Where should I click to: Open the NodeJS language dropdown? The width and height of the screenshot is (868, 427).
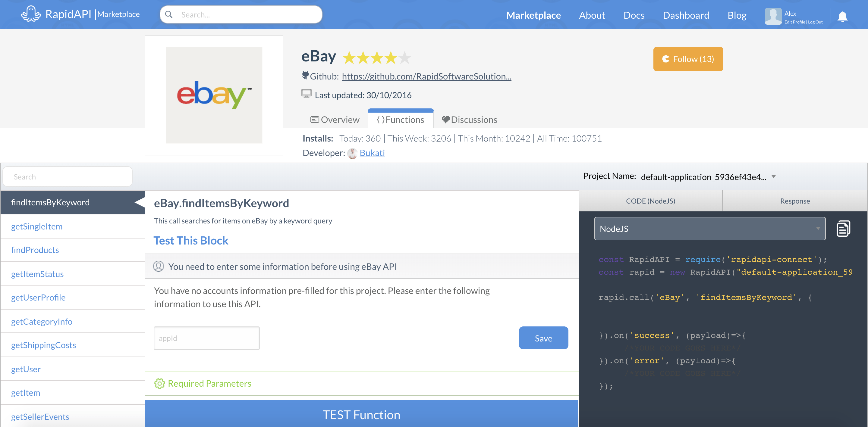[710, 228]
